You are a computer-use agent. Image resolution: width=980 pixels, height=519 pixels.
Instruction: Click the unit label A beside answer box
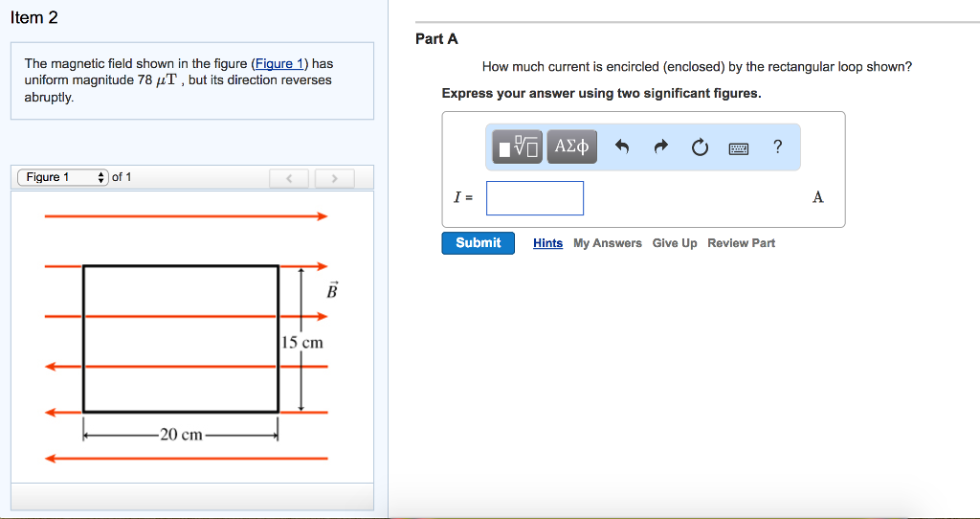pos(818,198)
